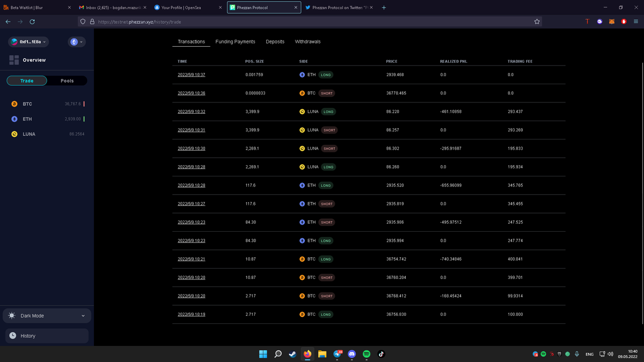Open the Deposits tab
The width and height of the screenshot is (644, 362).
275,41
